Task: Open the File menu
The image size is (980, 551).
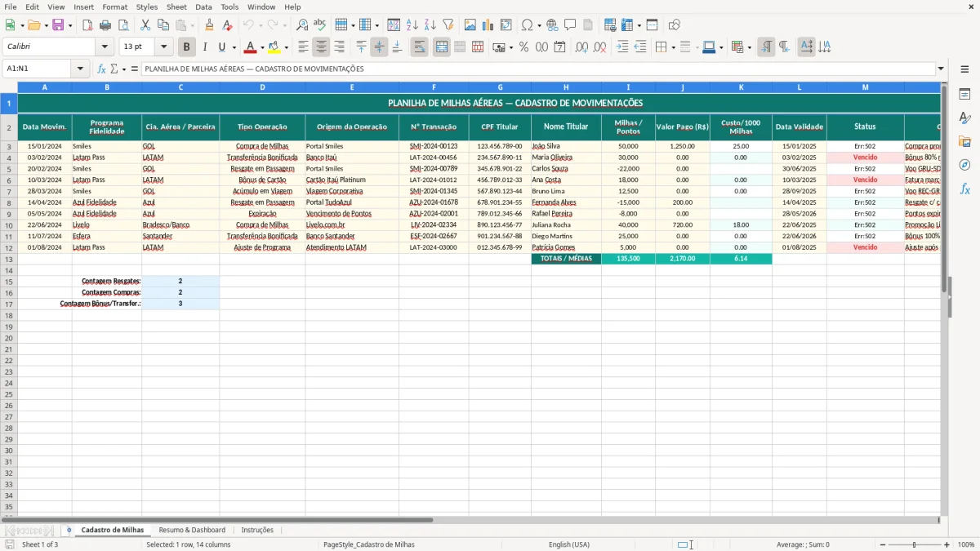Action: tap(10, 7)
